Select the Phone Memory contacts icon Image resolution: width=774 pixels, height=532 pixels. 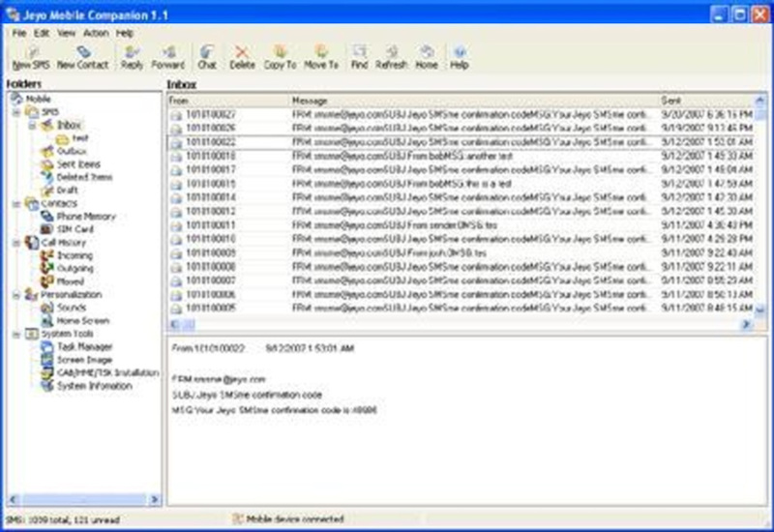[x=47, y=216]
